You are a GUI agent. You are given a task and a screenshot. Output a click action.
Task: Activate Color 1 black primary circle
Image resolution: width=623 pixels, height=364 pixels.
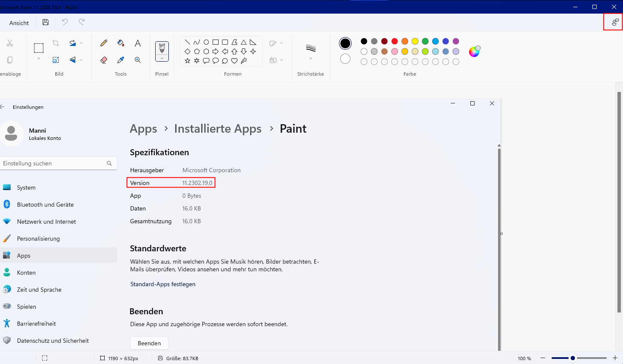pos(345,43)
